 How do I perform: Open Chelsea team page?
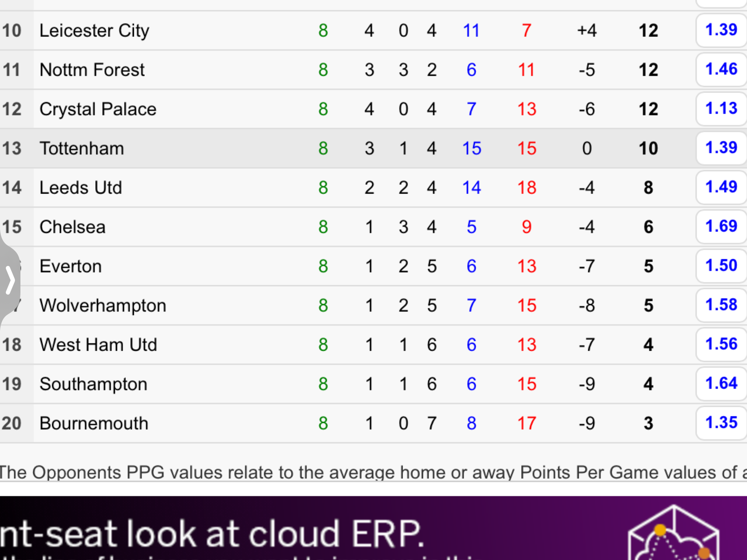click(72, 227)
